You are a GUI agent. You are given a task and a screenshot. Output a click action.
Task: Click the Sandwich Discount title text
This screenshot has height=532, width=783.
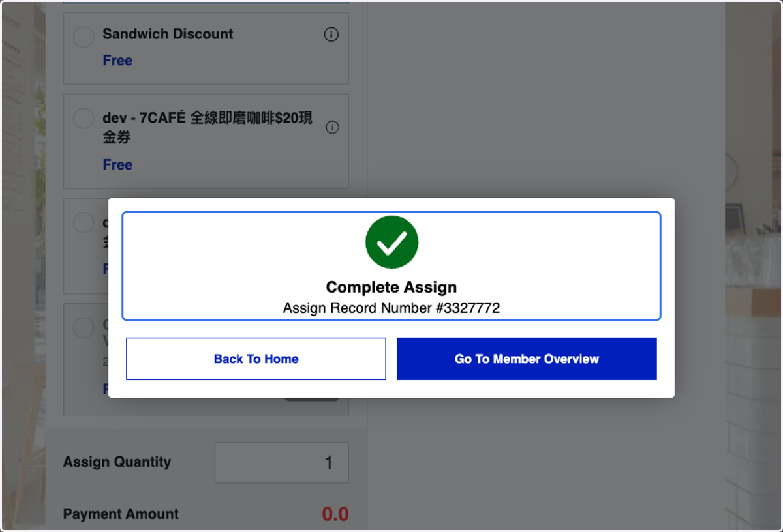168,34
